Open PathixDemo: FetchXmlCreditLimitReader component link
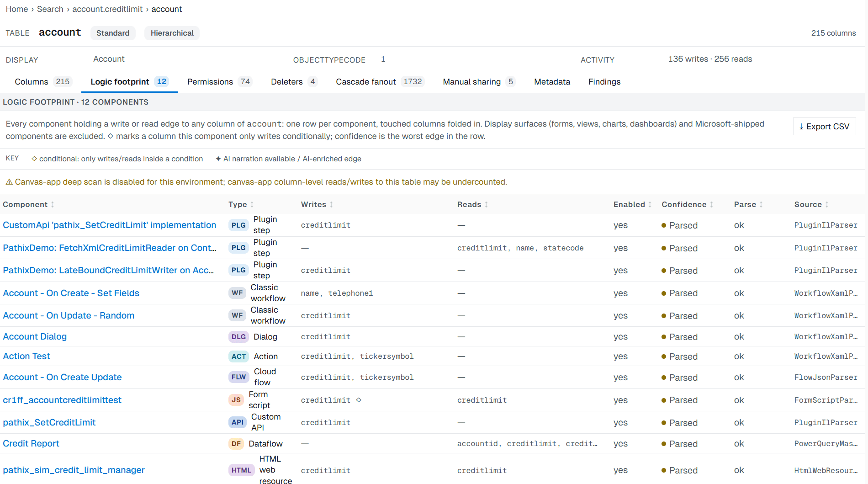Image resolution: width=868 pixels, height=484 pixels. (110, 248)
